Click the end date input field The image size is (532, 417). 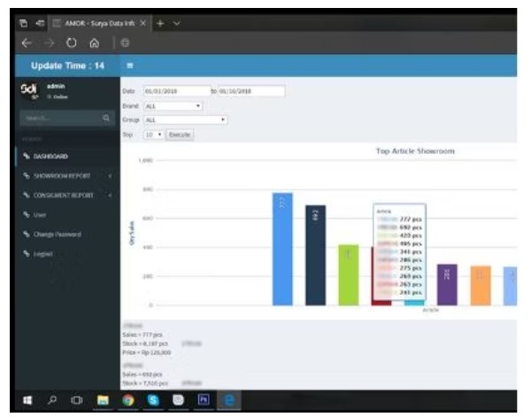(251, 91)
